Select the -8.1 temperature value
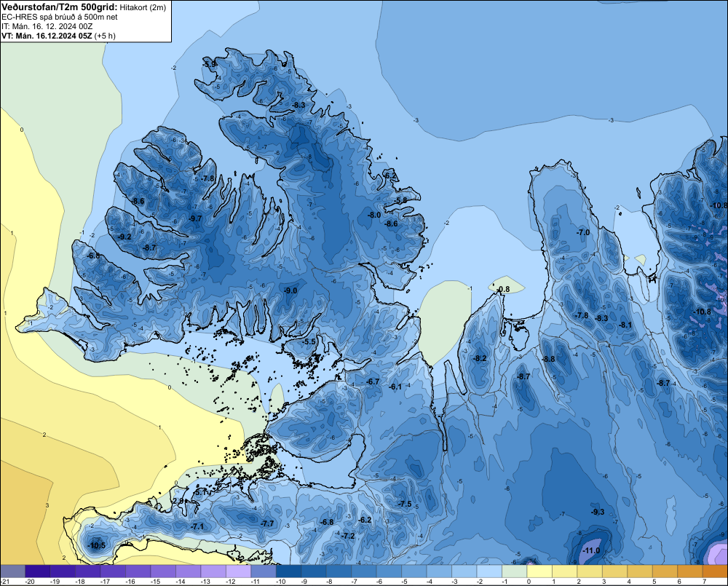This screenshot has height=586, width=728. 625,325
